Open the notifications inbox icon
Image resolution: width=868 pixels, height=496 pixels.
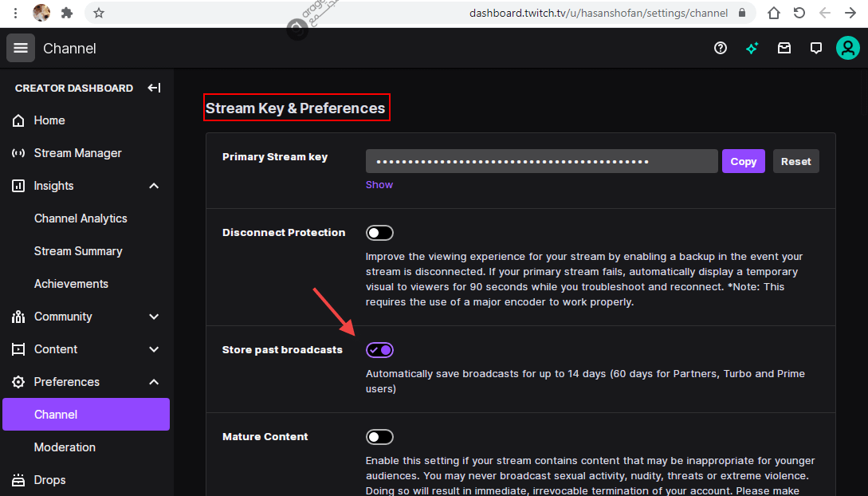click(x=784, y=48)
